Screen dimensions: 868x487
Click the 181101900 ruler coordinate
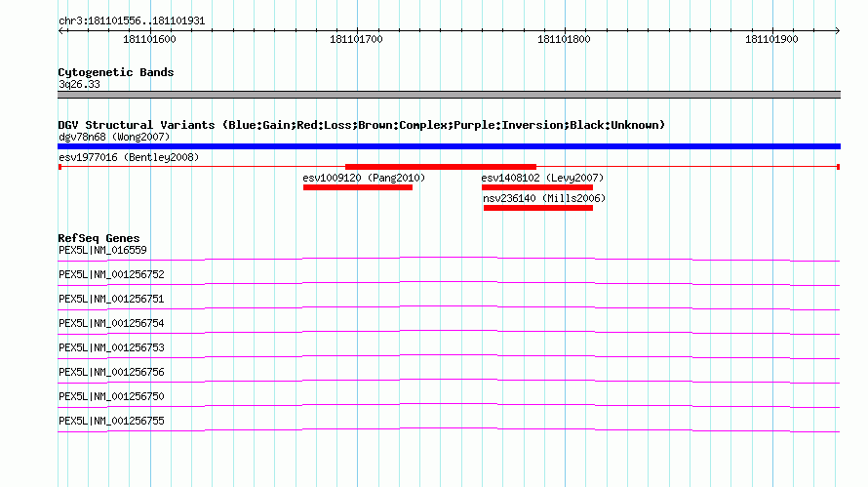[771, 39]
